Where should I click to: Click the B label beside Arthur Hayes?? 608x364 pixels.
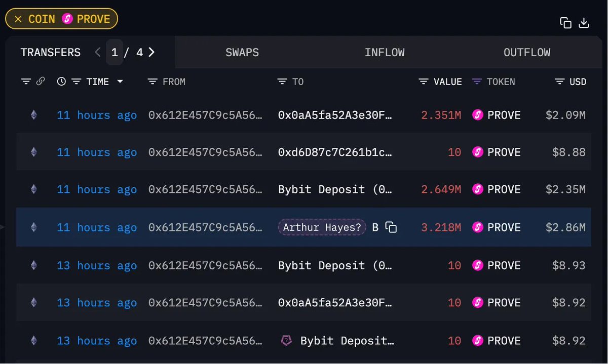[375, 227]
